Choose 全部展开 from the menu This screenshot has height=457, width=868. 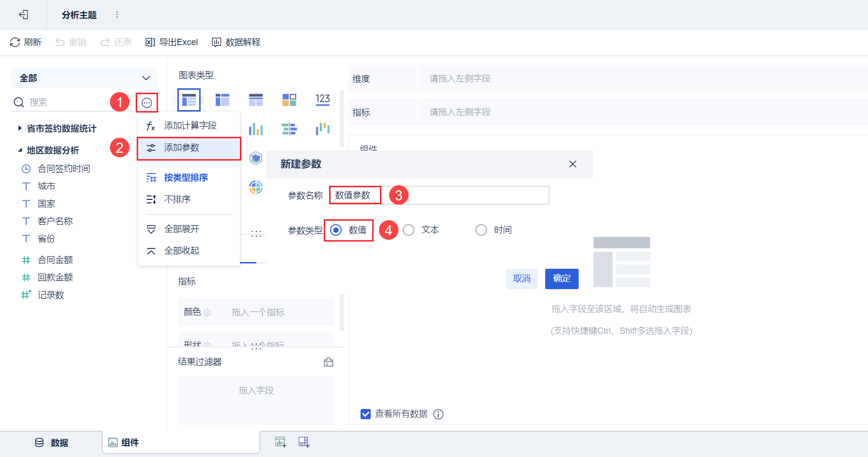point(189,229)
